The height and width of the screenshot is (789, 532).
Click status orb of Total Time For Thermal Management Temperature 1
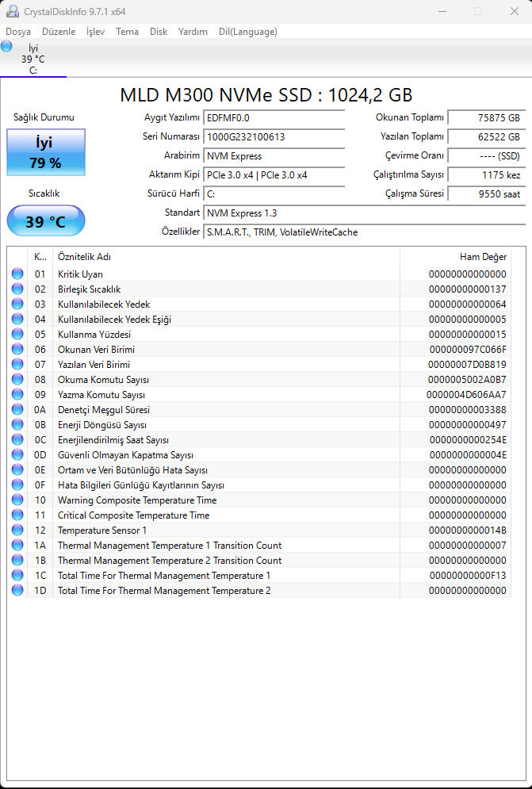click(17, 575)
